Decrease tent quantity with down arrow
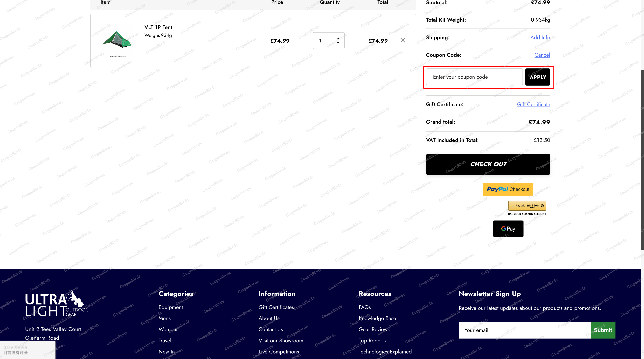 point(338,43)
